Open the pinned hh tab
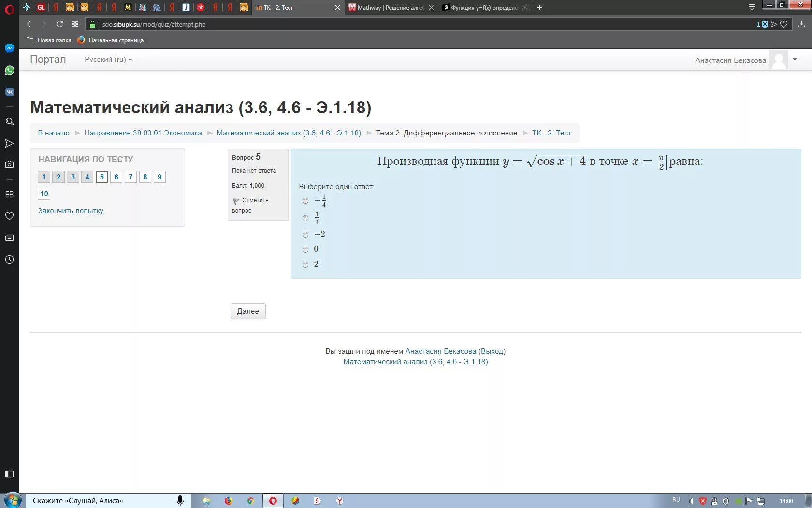Screen dimensions: 812x508 pyautogui.click(x=201, y=7)
